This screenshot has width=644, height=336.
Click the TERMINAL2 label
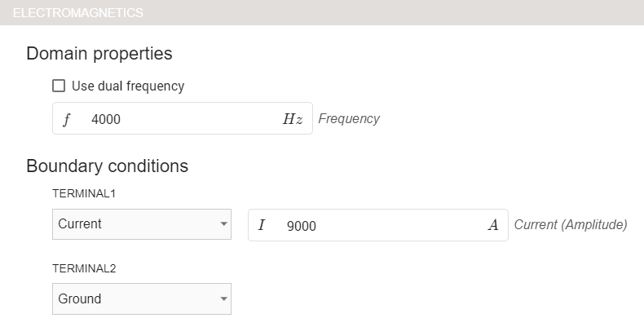[82, 268]
